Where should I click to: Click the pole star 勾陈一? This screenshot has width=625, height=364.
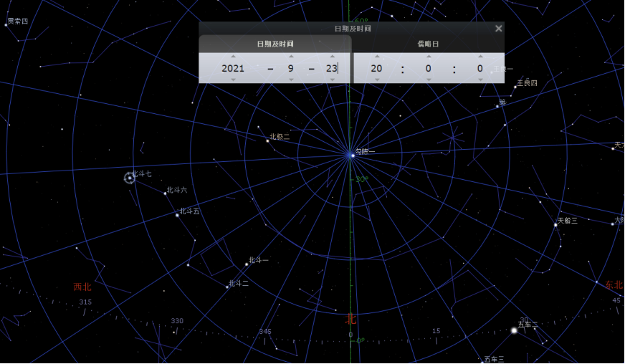click(351, 154)
